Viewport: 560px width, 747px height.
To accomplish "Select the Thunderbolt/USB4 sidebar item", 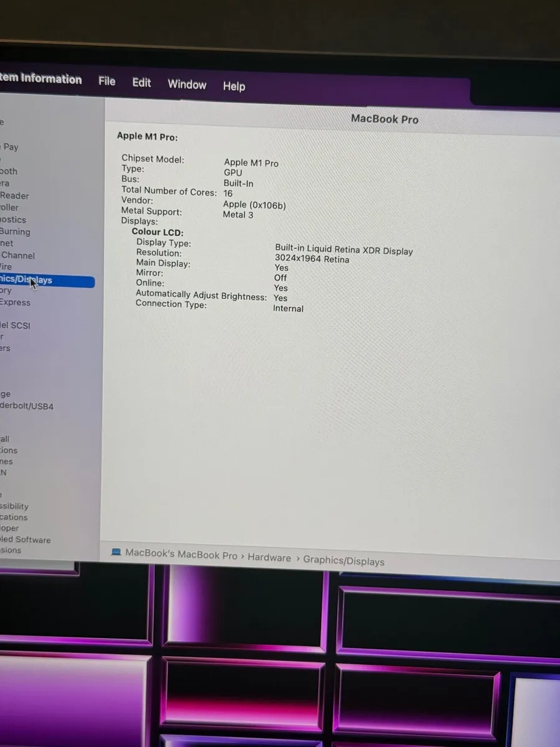I will coord(27,406).
